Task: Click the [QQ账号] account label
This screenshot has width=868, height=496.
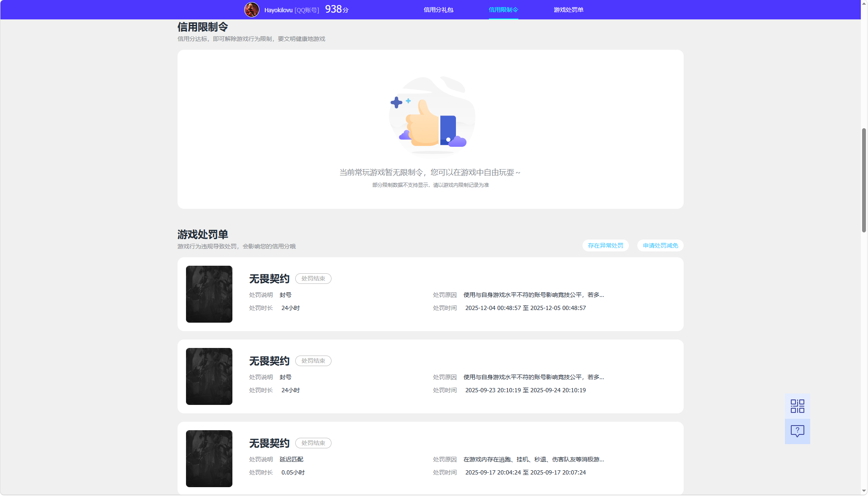Action: click(307, 10)
